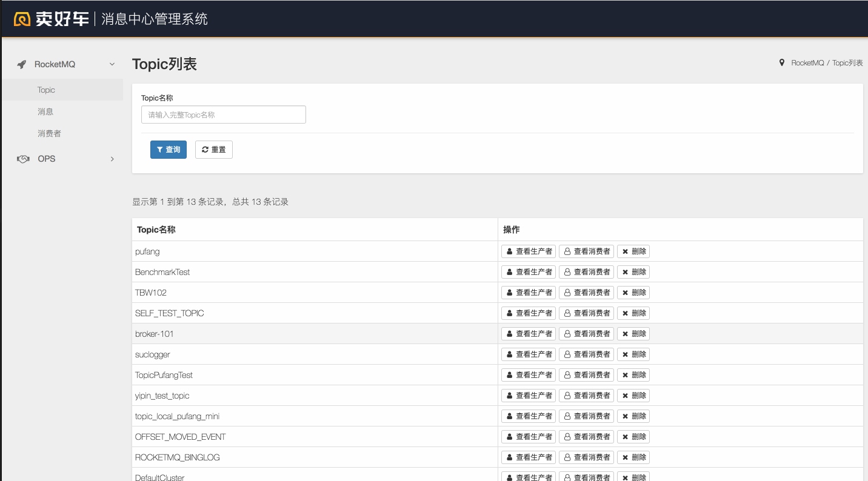View producers for TBW102
This screenshot has height=481, width=868.
click(x=529, y=293)
